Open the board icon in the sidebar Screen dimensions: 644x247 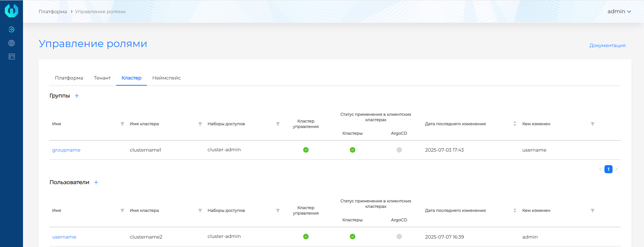coord(11,57)
